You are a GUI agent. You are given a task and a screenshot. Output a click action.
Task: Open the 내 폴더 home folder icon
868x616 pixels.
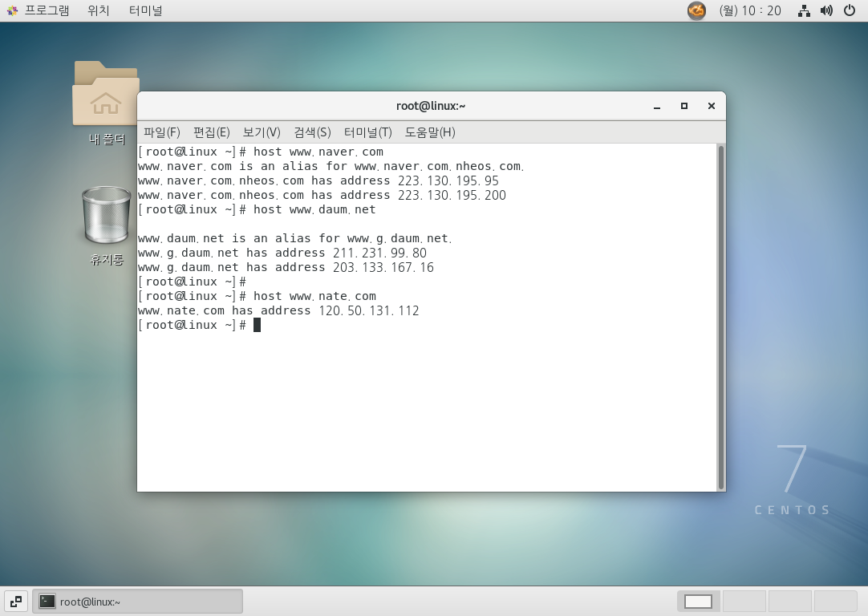pyautogui.click(x=105, y=94)
